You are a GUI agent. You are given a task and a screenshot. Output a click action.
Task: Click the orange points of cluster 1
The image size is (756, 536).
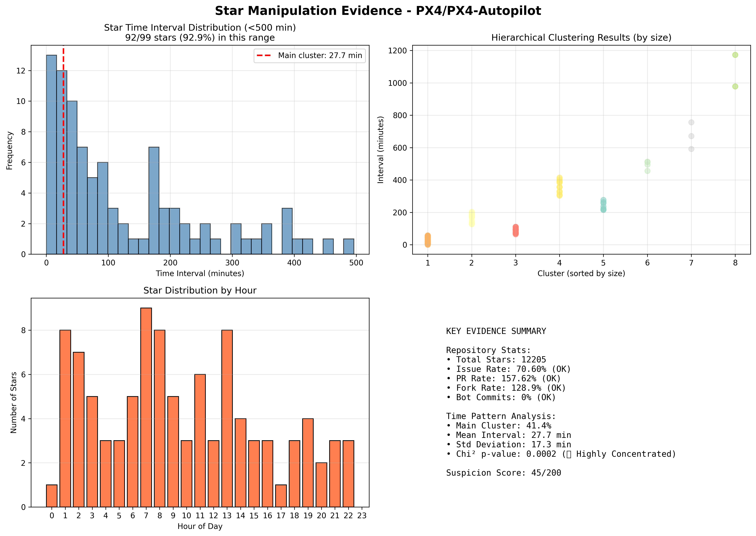click(427, 240)
